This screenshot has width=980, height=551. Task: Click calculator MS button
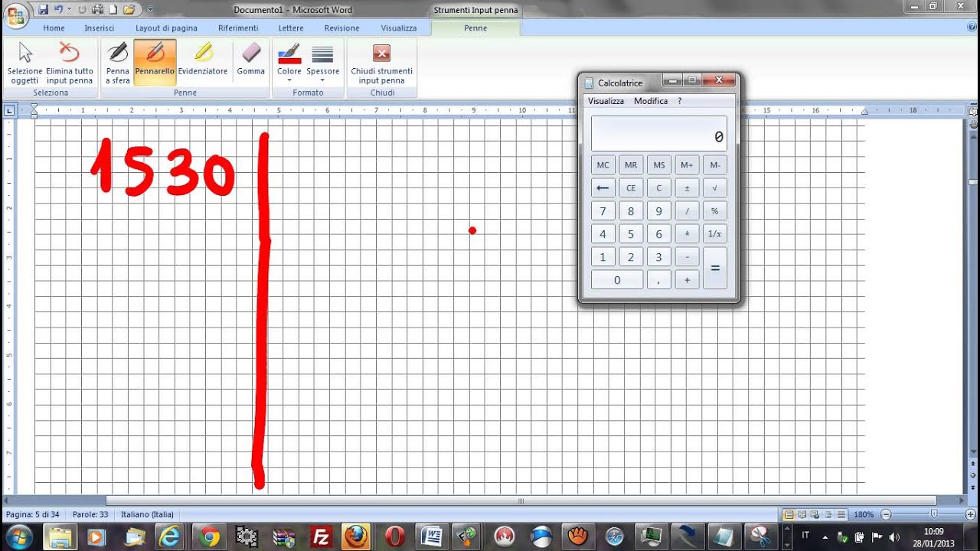[x=659, y=165]
